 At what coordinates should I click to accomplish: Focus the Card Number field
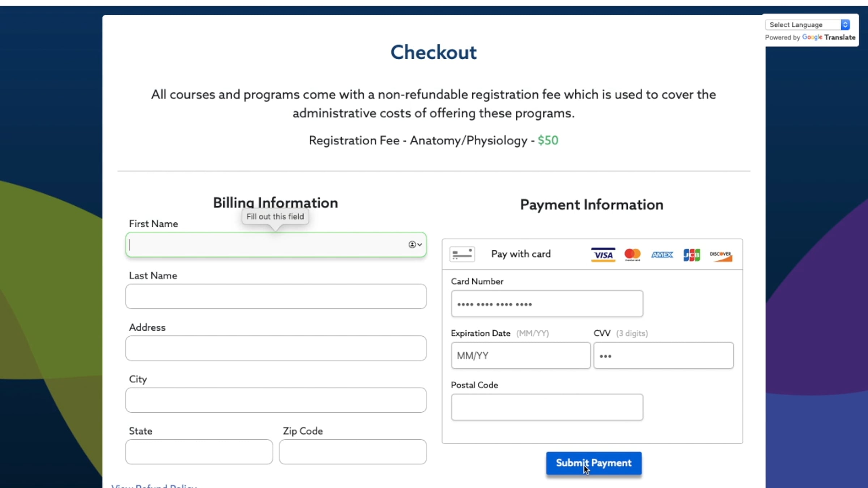coord(547,304)
